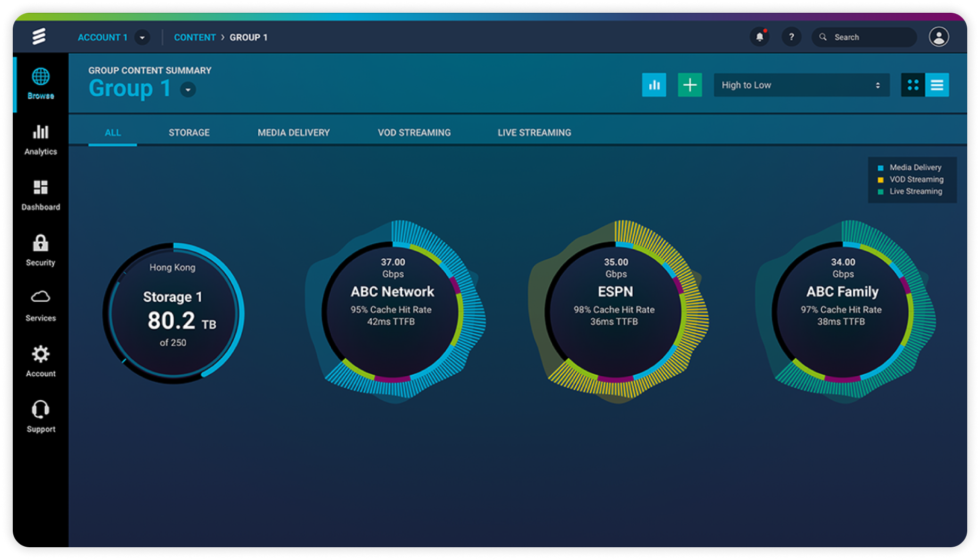The image size is (980, 560).
Task: Click the GROUP CONTENT SUMMARY heading
Action: coord(150,70)
